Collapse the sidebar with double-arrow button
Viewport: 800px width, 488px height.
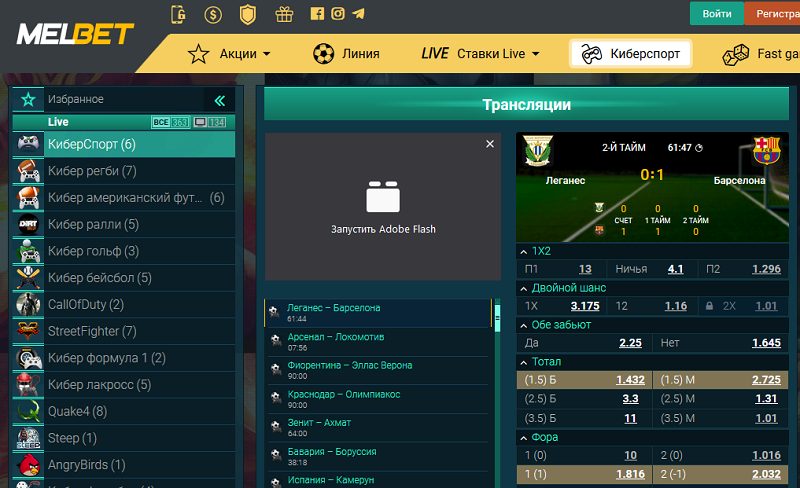click(220, 100)
